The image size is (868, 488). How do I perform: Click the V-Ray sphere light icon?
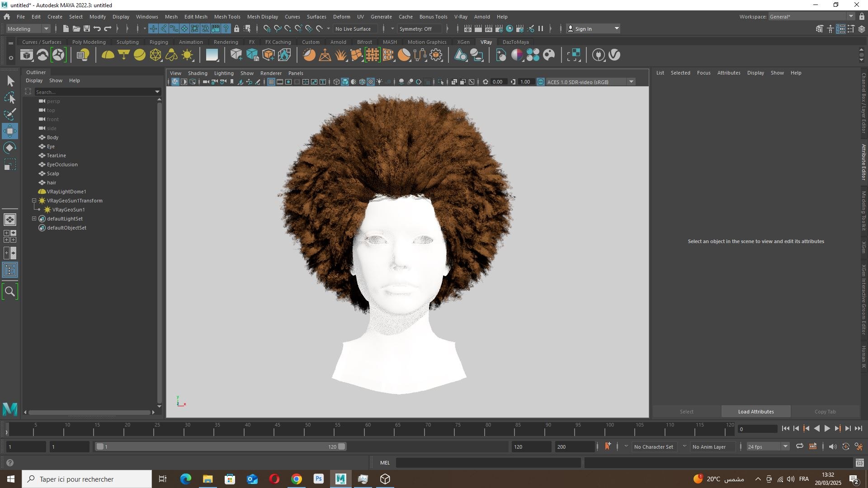140,55
